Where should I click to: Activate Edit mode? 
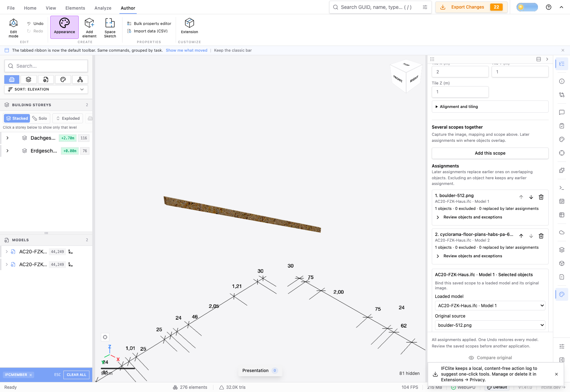pos(14,28)
